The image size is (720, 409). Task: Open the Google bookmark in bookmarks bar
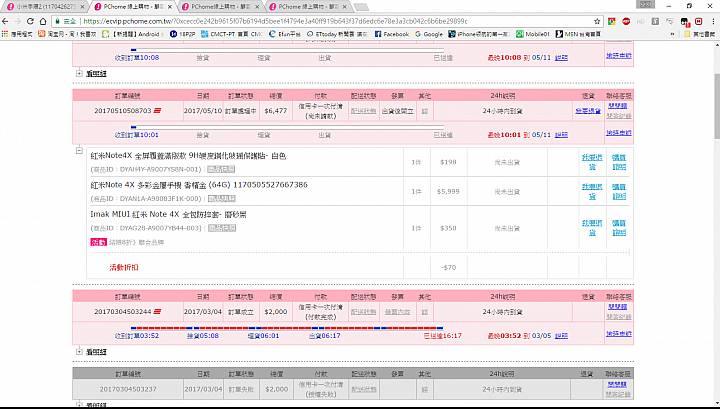(x=429, y=34)
